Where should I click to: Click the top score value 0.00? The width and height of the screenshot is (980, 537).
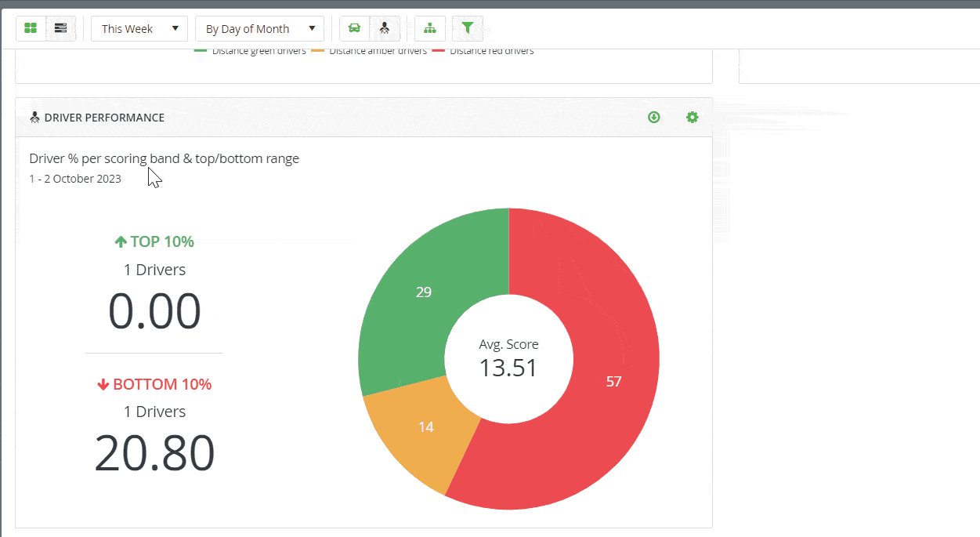[x=154, y=310]
